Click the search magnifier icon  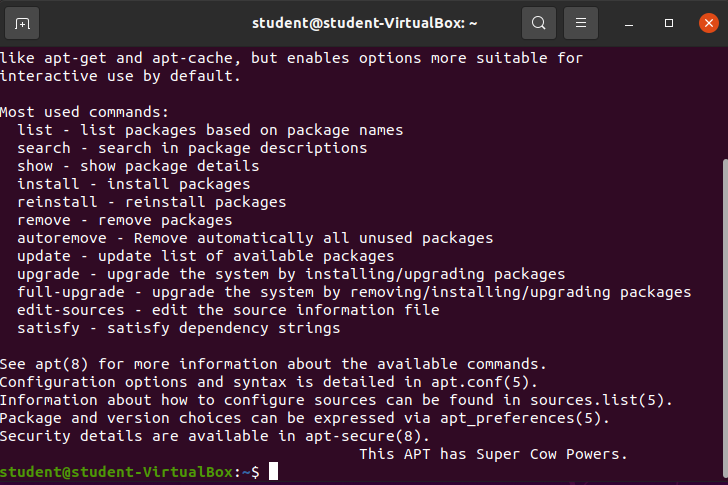539,22
